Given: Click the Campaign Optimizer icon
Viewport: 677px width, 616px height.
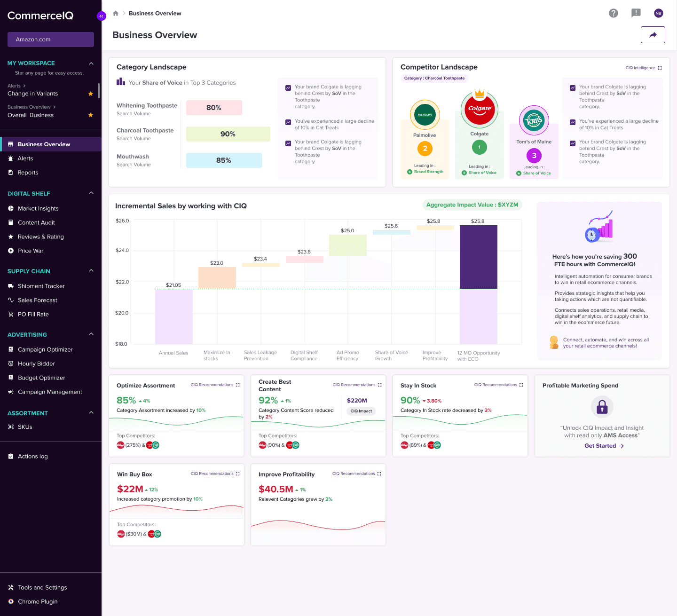Looking at the screenshot, I should [11, 349].
